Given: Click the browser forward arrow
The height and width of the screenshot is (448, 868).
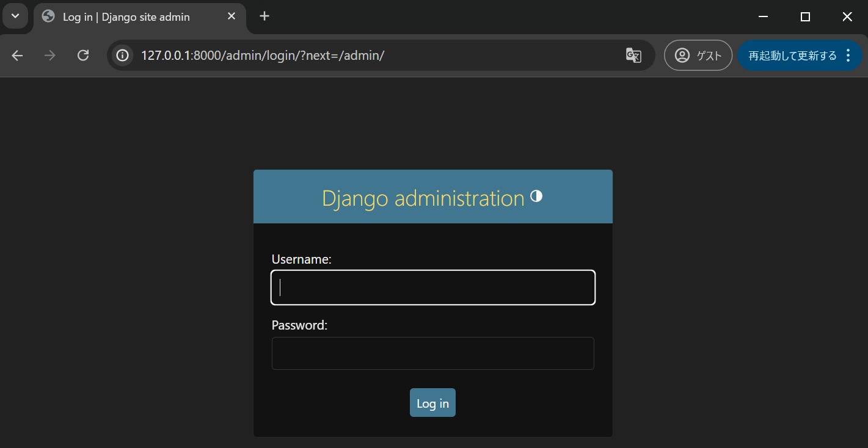Looking at the screenshot, I should tap(50, 56).
